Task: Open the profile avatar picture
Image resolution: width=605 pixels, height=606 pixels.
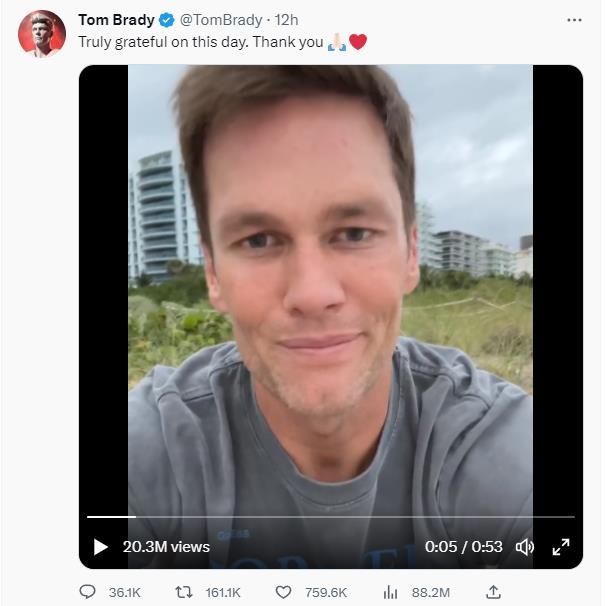Action: (x=41, y=34)
